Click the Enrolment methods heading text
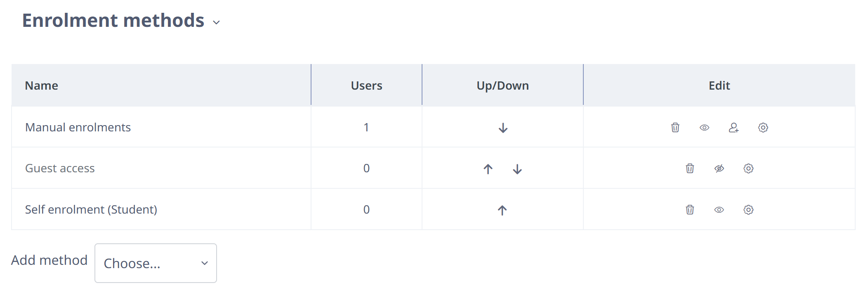Image resolution: width=868 pixels, height=290 pixels. point(113,20)
